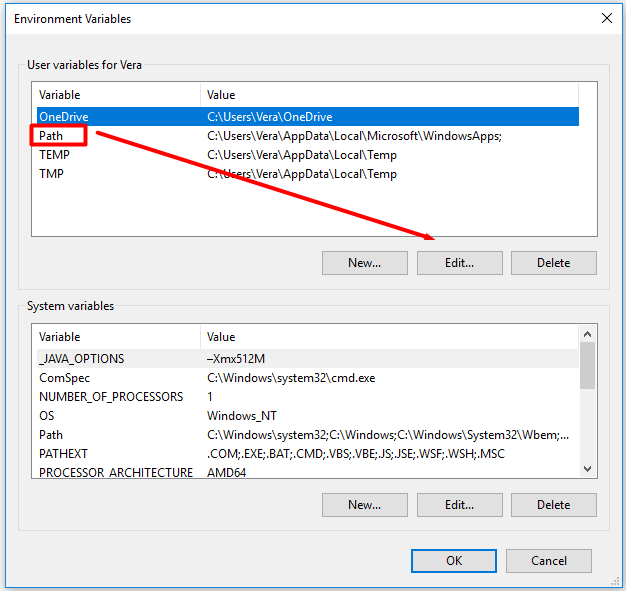Click Delete button under system variables
This screenshot has width=626, height=591.
(x=553, y=505)
